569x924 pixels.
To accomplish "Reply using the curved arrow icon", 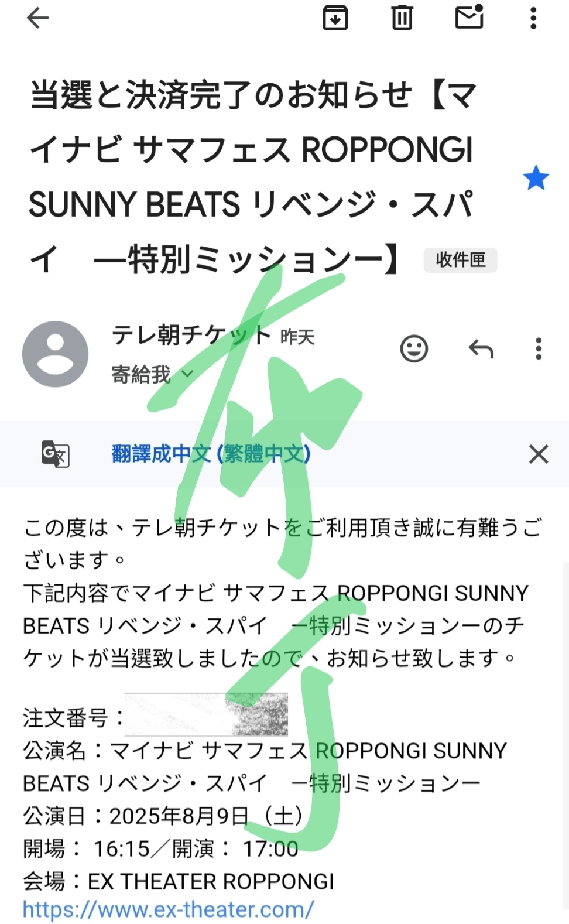I will [x=481, y=349].
